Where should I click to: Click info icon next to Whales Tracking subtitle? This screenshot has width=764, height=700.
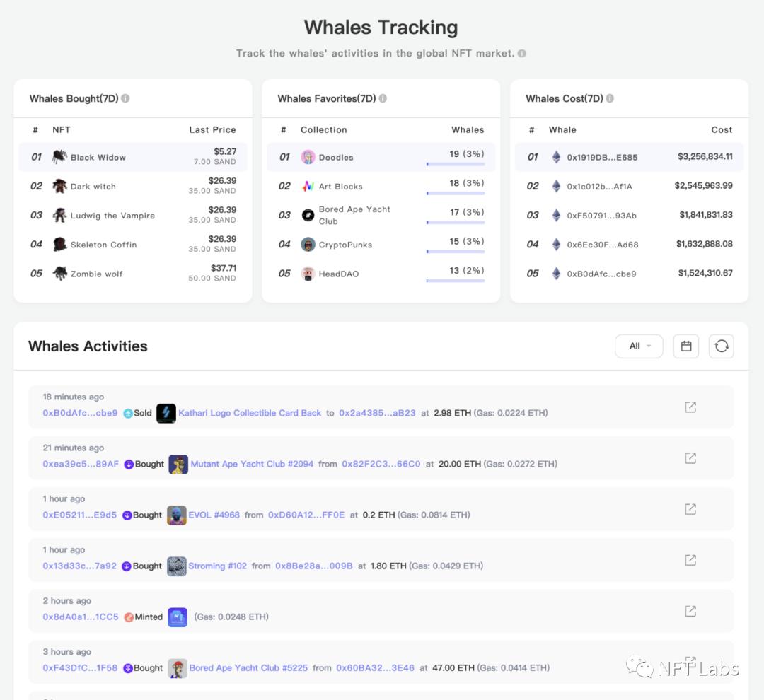pyautogui.click(x=522, y=54)
